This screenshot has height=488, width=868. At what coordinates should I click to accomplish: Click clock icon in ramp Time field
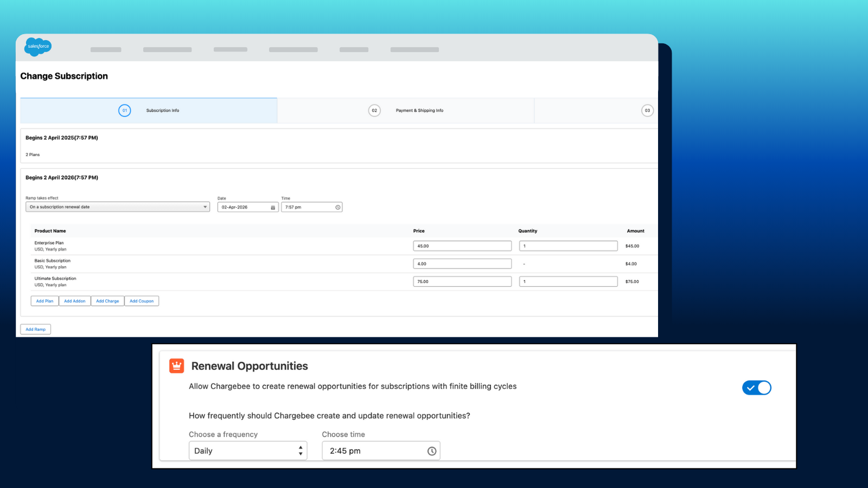pyautogui.click(x=337, y=208)
